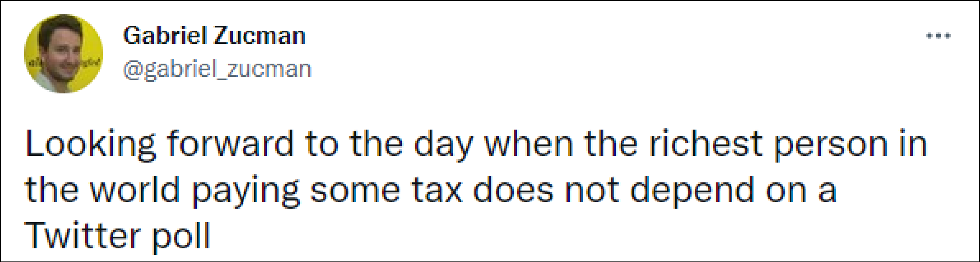Click the word "when" in the tweet

(528, 145)
